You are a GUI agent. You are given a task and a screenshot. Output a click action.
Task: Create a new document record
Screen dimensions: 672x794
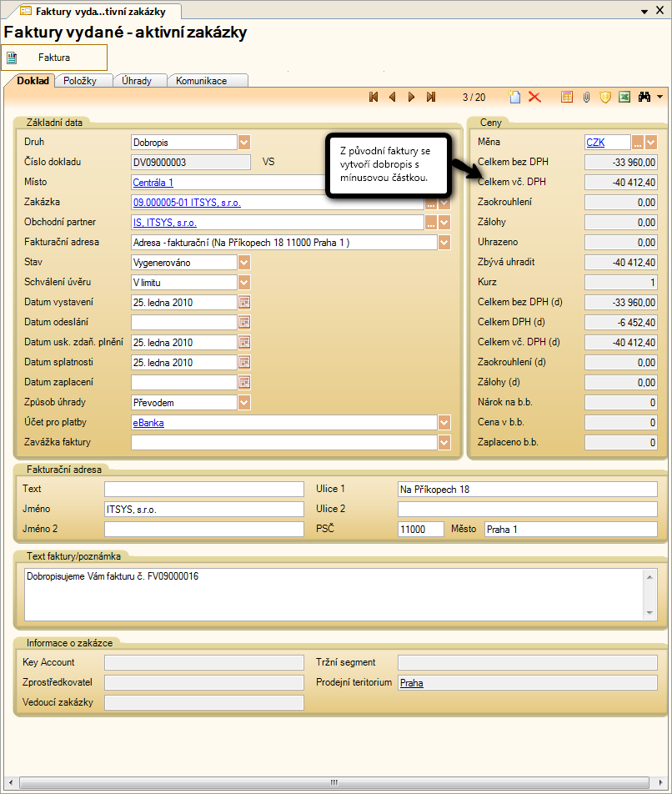point(516,98)
